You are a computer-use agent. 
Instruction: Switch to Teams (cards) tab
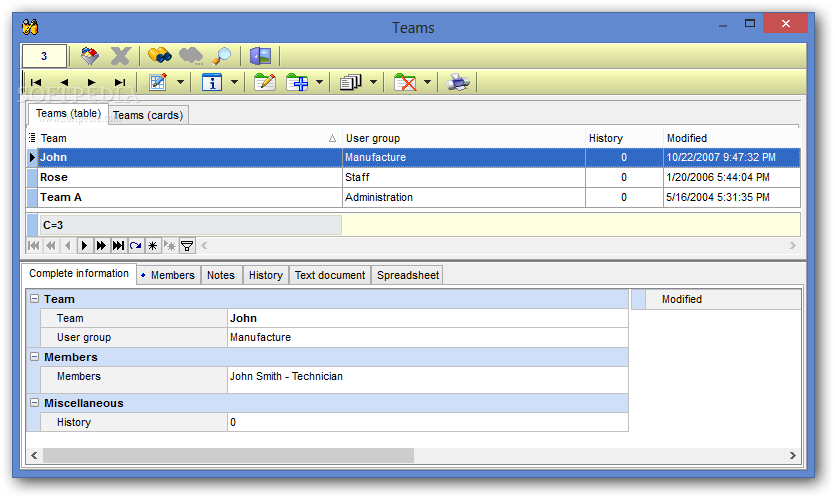pyautogui.click(x=148, y=115)
